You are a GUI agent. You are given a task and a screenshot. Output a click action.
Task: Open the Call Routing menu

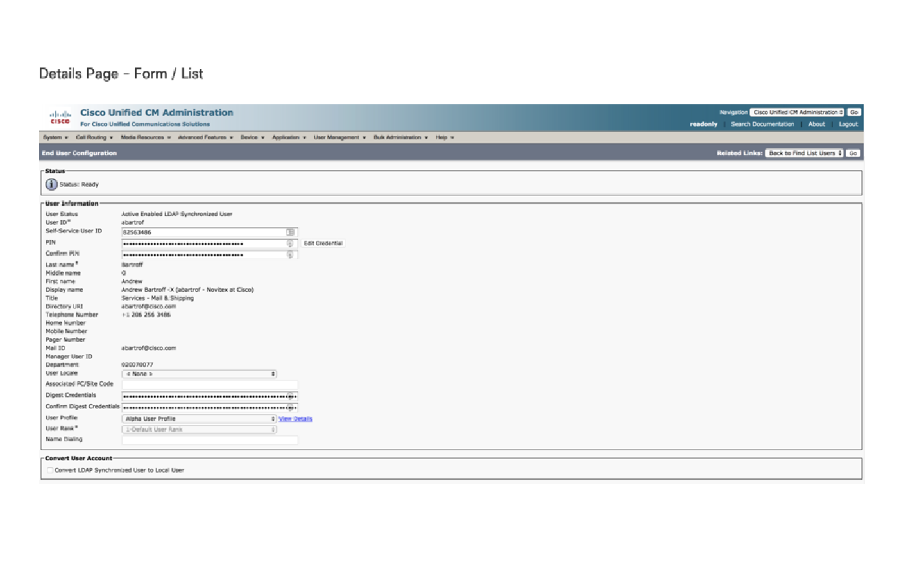click(x=94, y=137)
